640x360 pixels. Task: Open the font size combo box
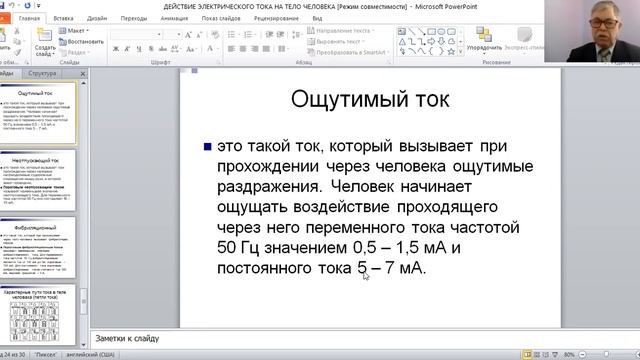[x=172, y=35]
